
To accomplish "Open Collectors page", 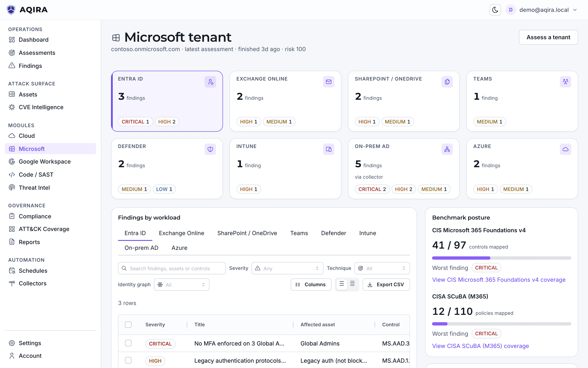I will 50,283.
